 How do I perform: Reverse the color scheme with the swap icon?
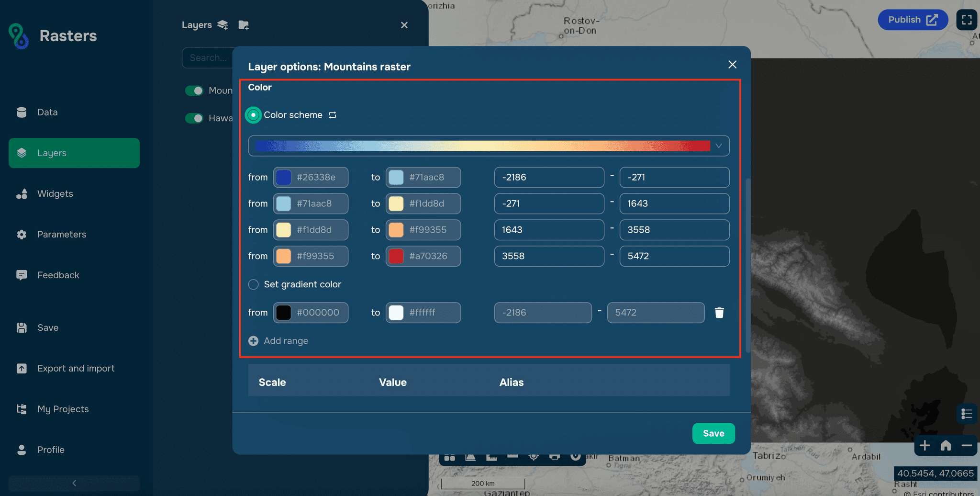(x=333, y=115)
